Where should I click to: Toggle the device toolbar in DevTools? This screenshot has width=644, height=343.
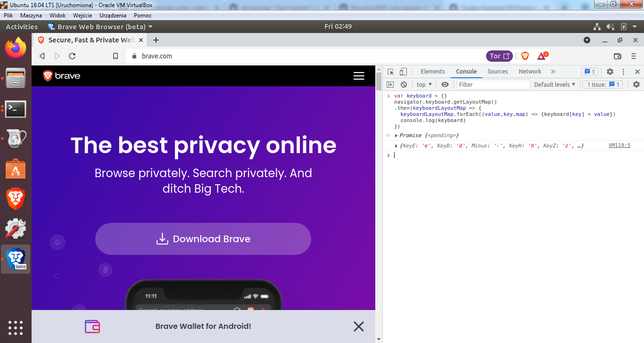point(403,71)
